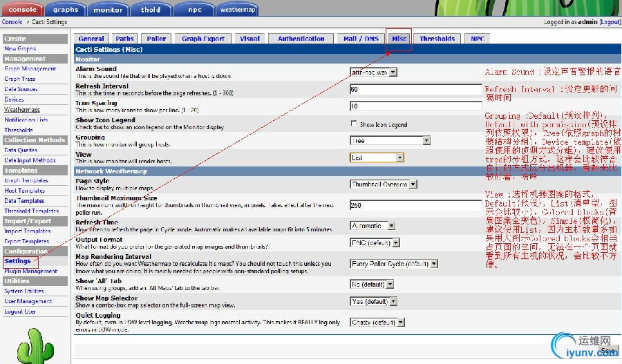Open Data Input Methods in the sidebar
Screen dimensions: 622x364
point(30,160)
